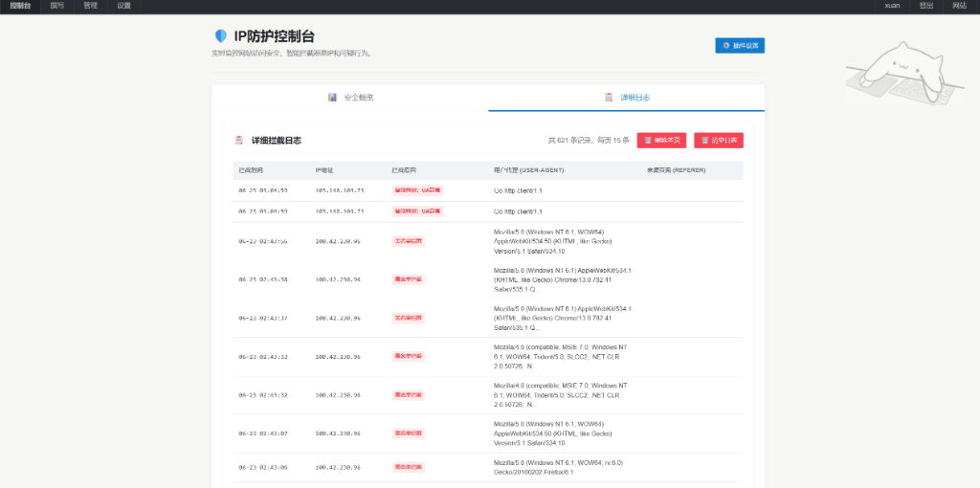Click the 拦截时间 column header
The image size is (980, 488).
[x=250, y=170]
